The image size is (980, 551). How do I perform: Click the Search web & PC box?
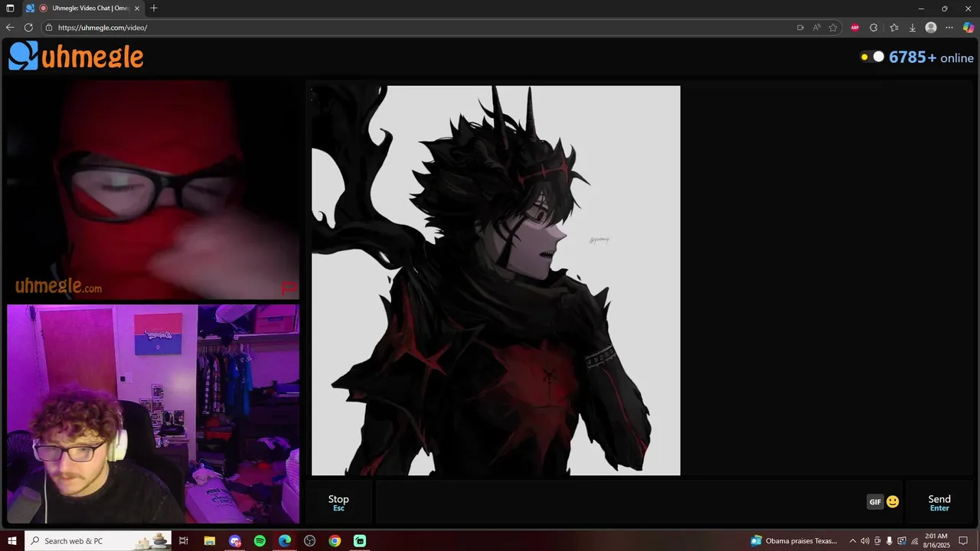click(x=98, y=541)
